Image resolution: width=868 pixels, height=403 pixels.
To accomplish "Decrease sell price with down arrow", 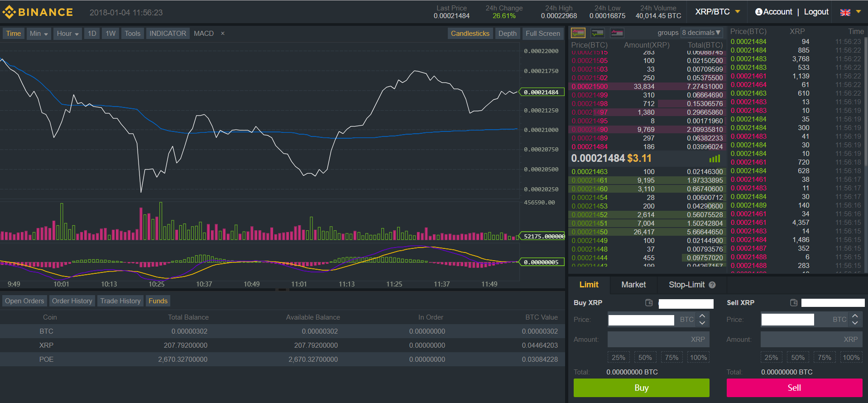I will [x=855, y=323].
